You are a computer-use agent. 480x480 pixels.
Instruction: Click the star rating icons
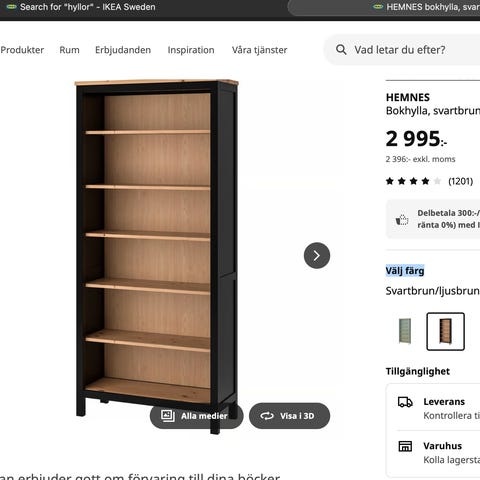413,181
